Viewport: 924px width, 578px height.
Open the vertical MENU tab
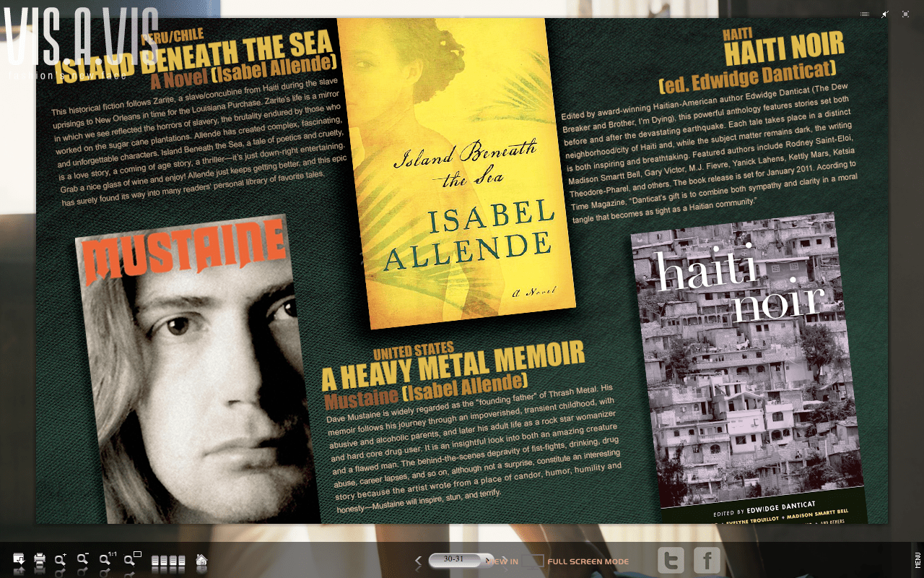click(x=917, y=560)
